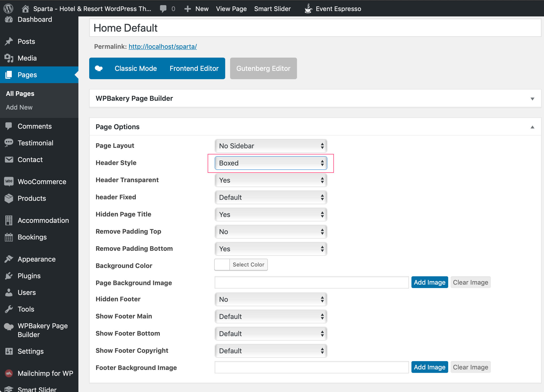
Task: Collapse the Page Options panel
Action: tap(532, 127)
